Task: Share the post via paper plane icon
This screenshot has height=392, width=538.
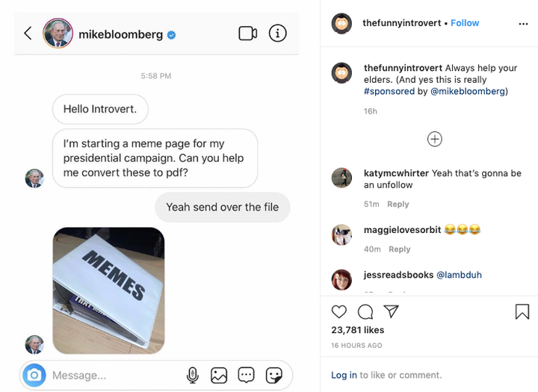Action: (391, 311)
